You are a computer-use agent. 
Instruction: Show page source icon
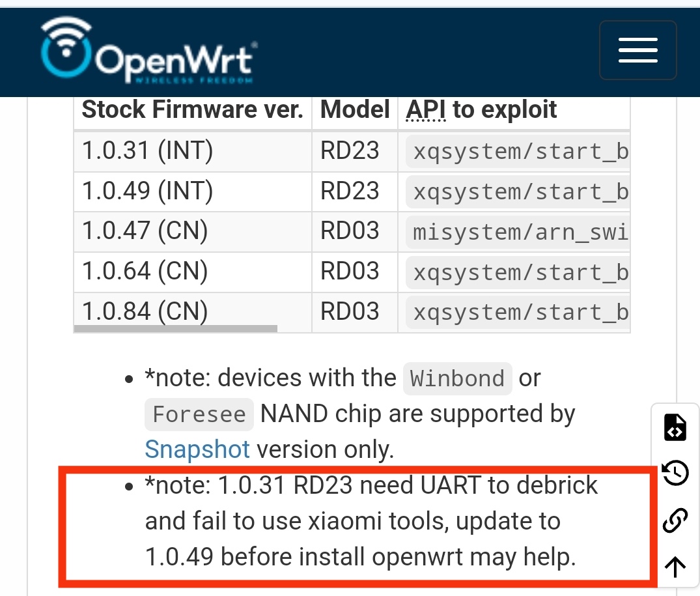[675, 427]
